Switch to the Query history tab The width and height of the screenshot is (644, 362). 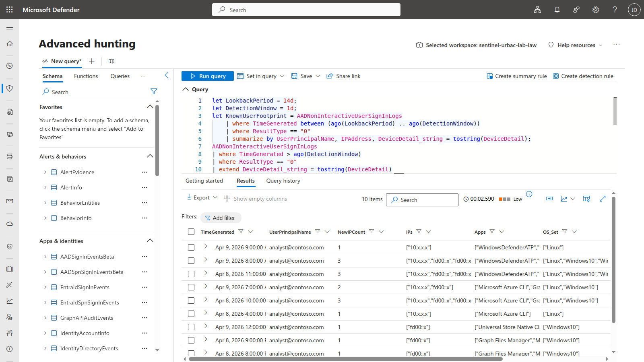click(283, 181)
